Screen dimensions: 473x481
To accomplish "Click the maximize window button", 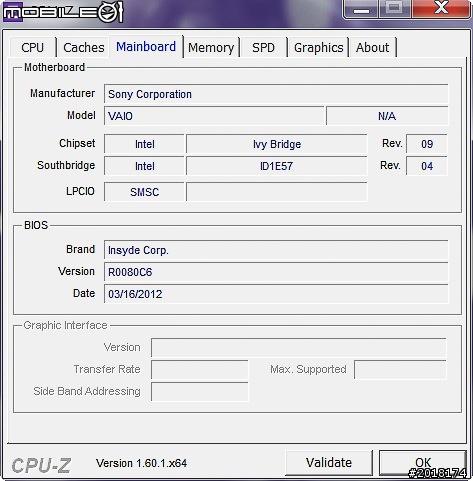I will point(395,9).
